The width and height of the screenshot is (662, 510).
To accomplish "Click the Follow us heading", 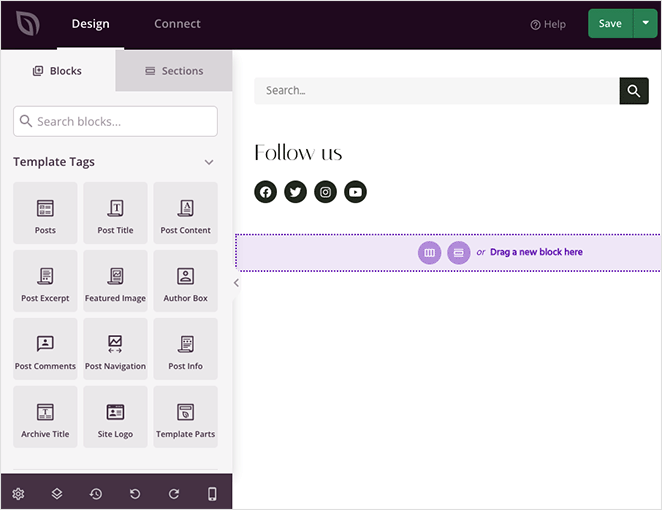I will [x=298, y=152].
